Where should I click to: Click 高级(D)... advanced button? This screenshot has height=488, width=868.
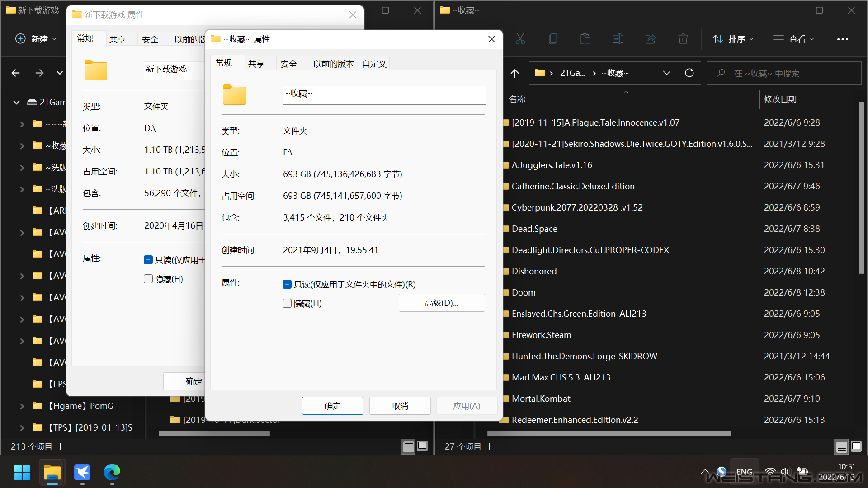click(x=442, y=303)
